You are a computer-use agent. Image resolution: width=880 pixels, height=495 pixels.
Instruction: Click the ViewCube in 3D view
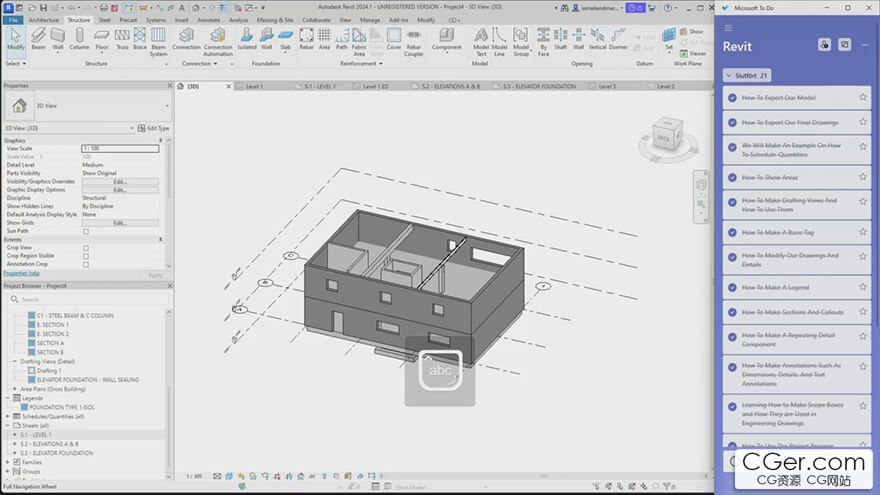[667, 136]
